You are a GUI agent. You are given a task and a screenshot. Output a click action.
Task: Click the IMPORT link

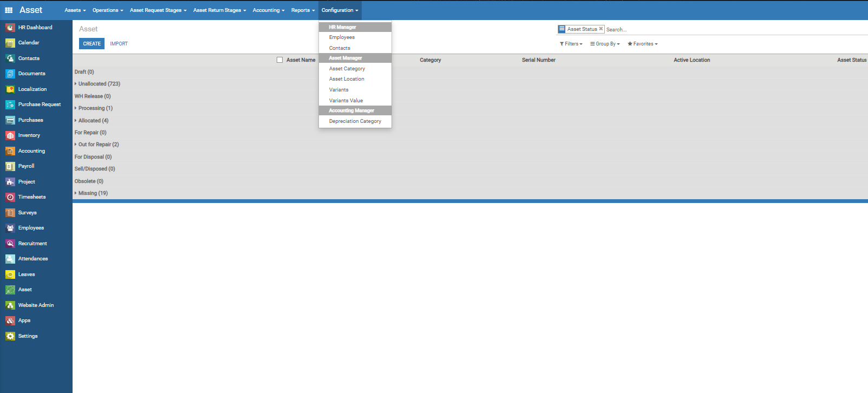coord(119,44)
